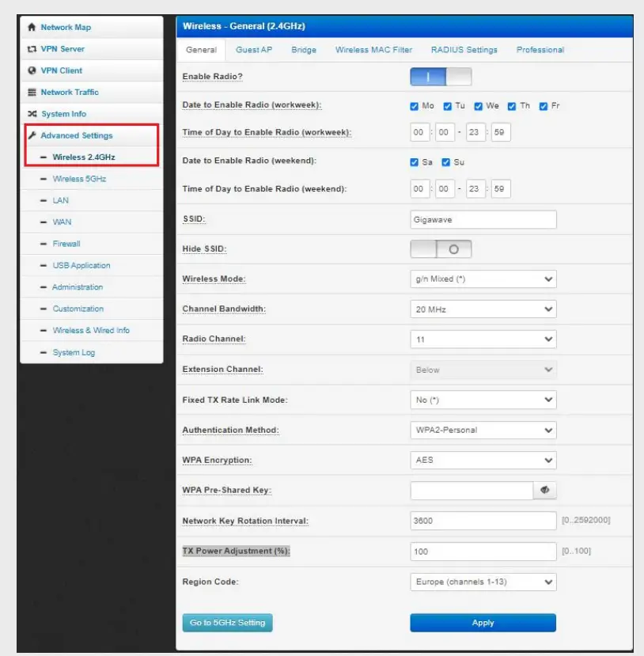
Task: Open the WPA Encryption dropdown
Action: (x=483, y=461)
